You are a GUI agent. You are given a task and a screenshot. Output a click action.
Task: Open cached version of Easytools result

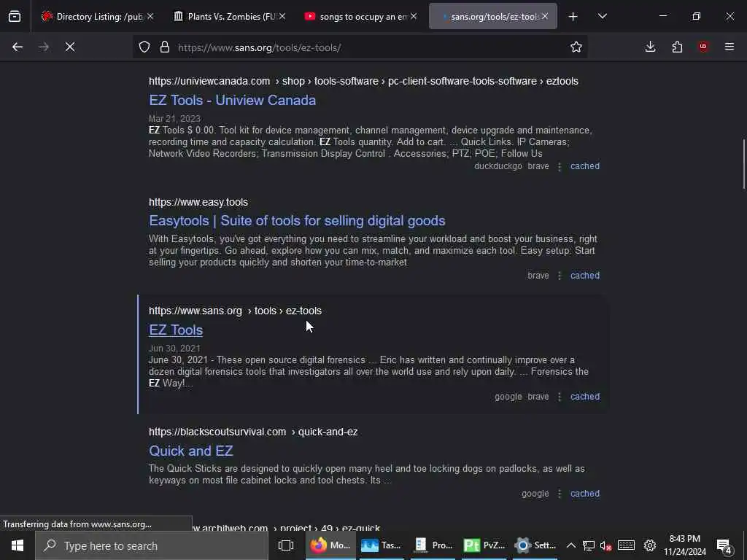[585, 275]
